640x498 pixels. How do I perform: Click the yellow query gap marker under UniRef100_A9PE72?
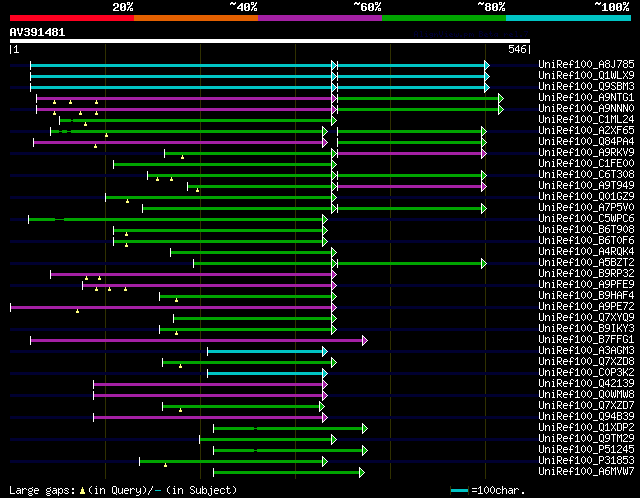tap(77, 311)
